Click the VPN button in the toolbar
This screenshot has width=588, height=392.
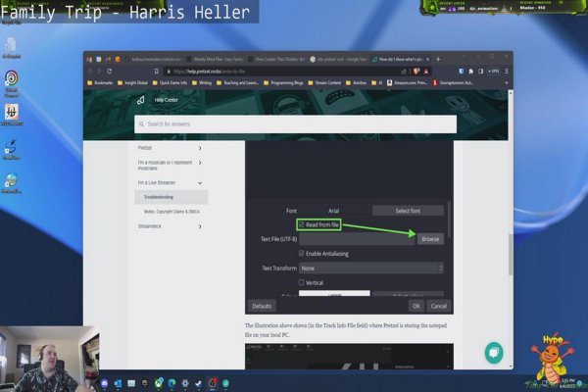(494, 71)
